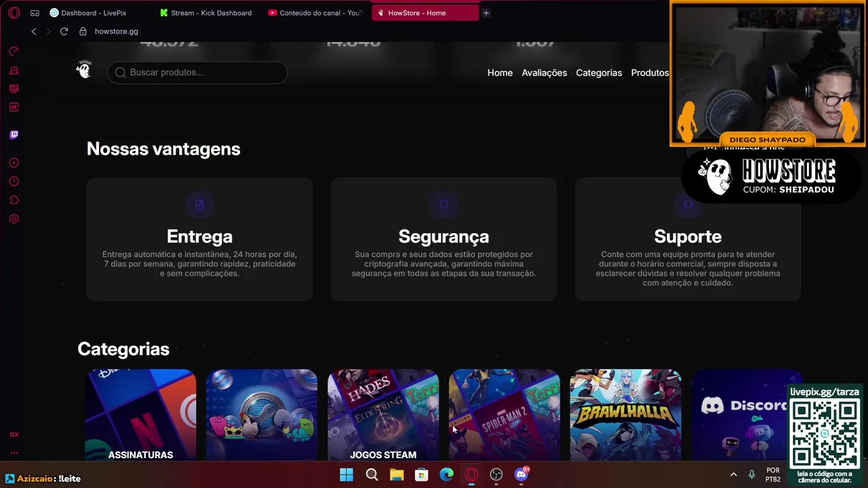
Task: Open the Steam balloons category card
Action: click(x=262, y=415)
